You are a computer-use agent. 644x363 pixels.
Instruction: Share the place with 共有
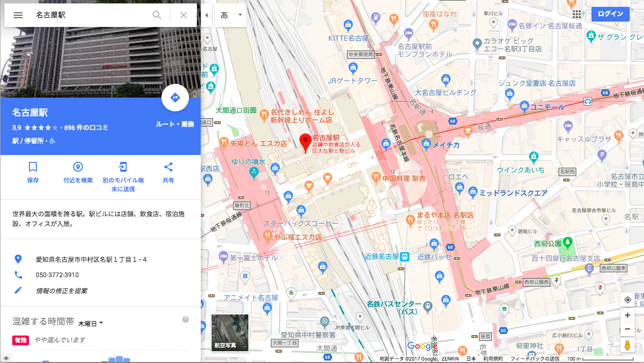pos(168,173)
